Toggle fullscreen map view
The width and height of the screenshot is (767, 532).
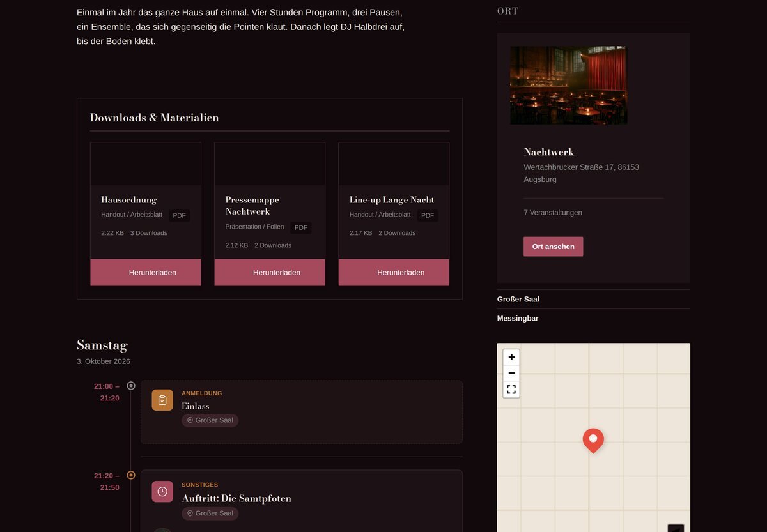pyautogui.click(x=511, y=389)
